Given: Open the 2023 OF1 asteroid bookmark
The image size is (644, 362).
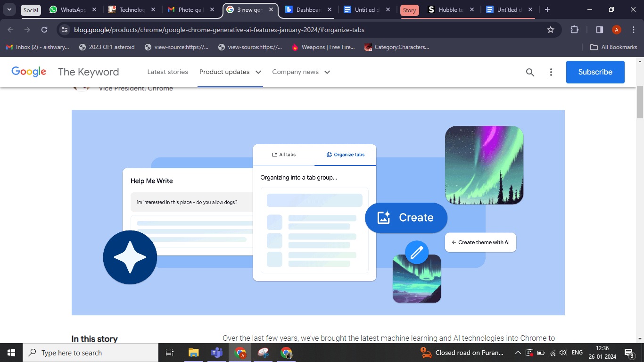Looking at the screenshot, I should point(107,47).
